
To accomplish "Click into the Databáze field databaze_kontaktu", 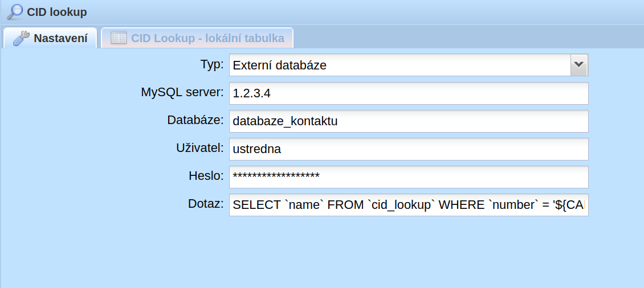I will pyautogui.click(x=409, y=121).
